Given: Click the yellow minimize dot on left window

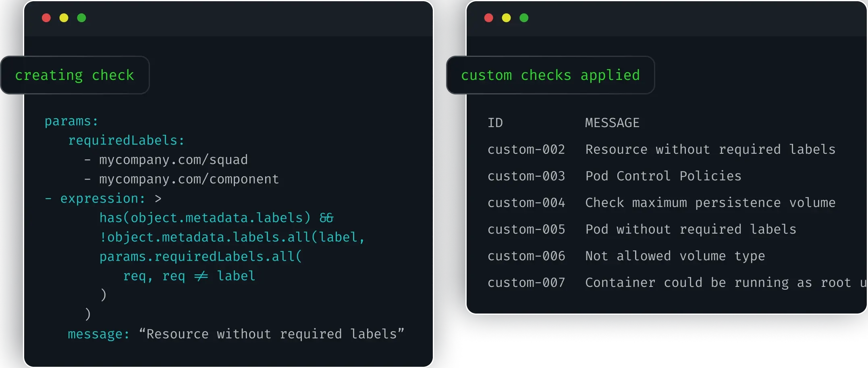Looking at the screenshot, I should [64, 18].
